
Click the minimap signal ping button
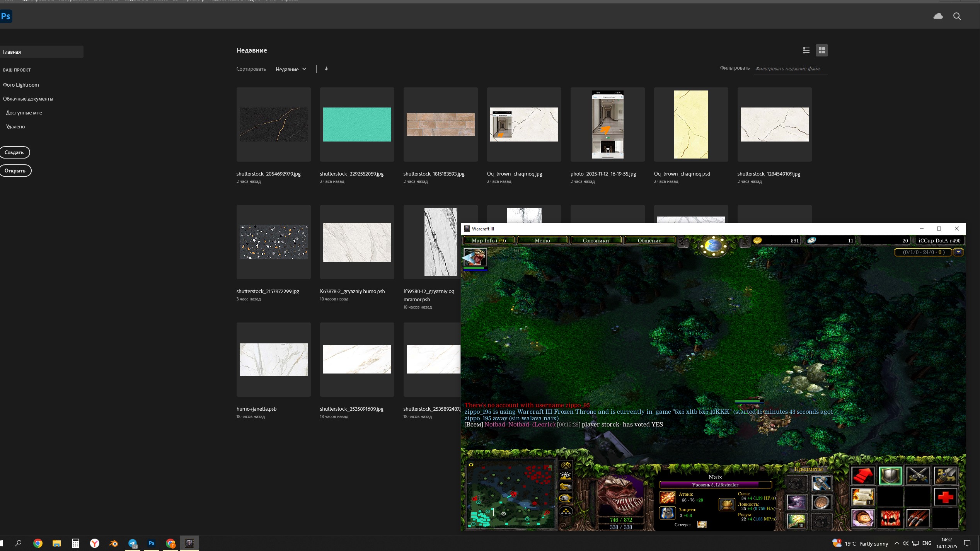click(566, 465)
